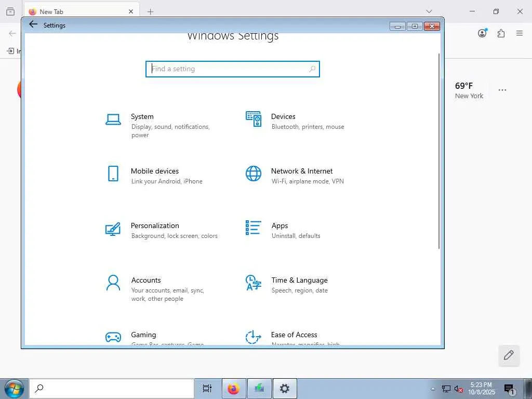Open the Firefox extensions puzzle icon

(501, 33)
